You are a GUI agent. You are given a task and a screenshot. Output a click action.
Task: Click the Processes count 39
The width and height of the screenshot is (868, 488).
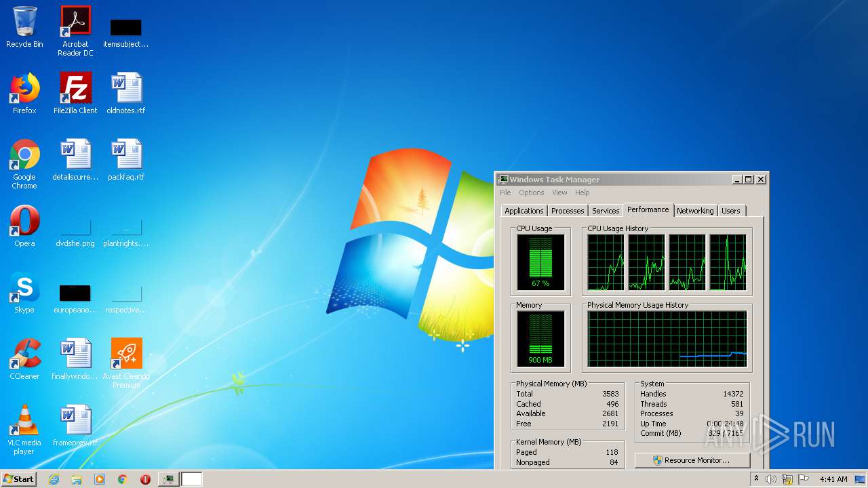[x=739, y=413]
